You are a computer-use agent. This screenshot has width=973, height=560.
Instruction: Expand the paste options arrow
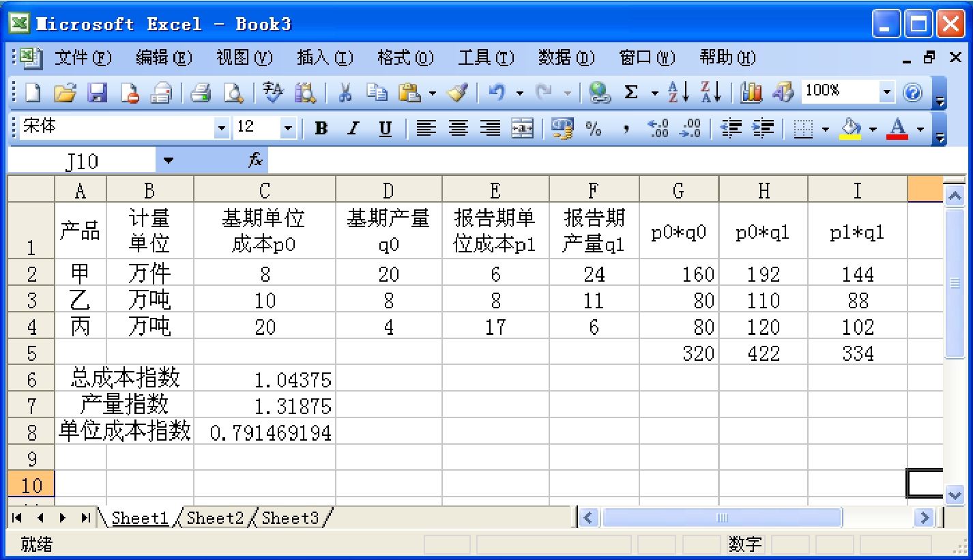433,92
